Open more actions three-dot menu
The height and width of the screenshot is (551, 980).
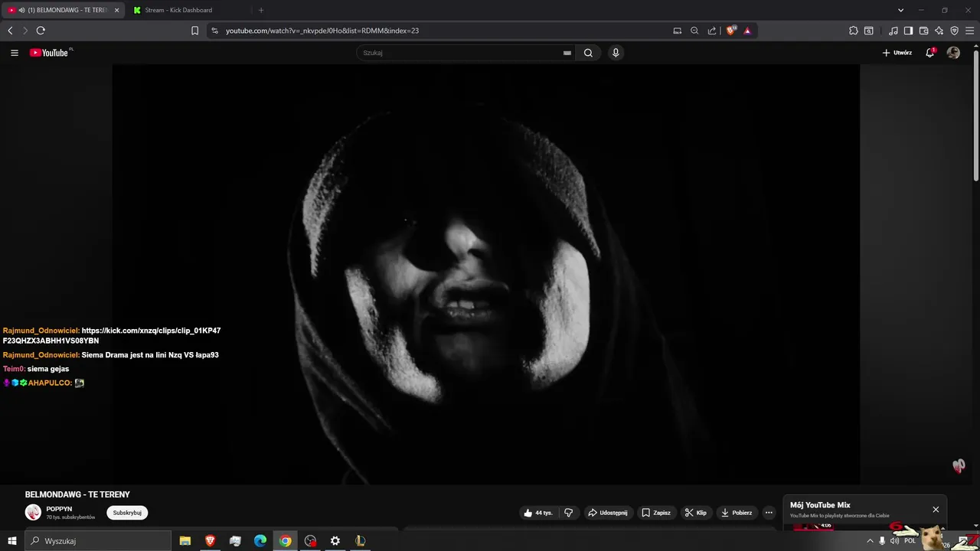(x=769, y=513)
